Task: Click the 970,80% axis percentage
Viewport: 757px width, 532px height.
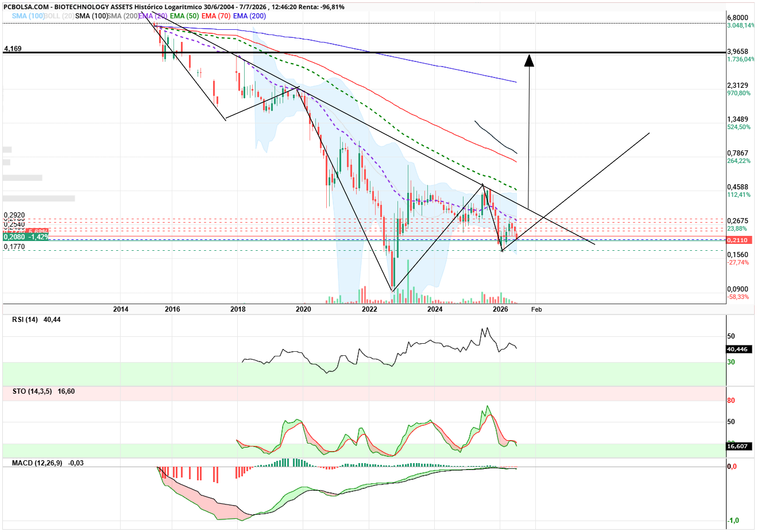Action: point(739,93)
